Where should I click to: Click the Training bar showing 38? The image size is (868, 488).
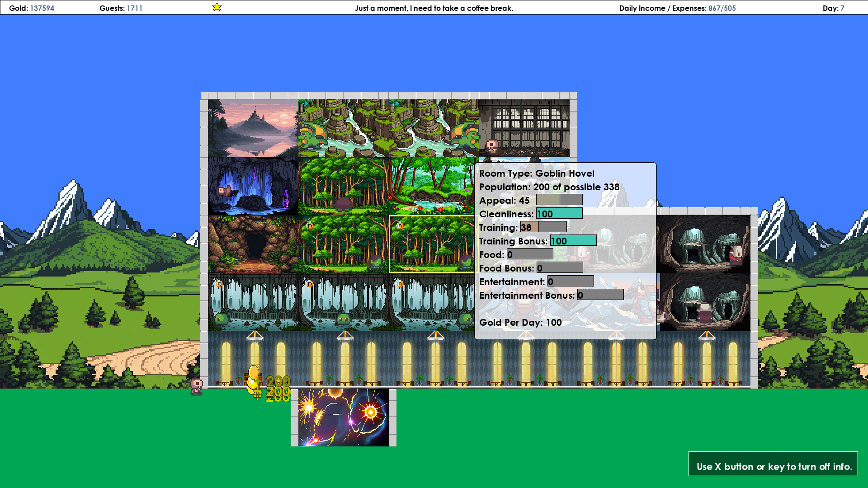pos(543,227)
